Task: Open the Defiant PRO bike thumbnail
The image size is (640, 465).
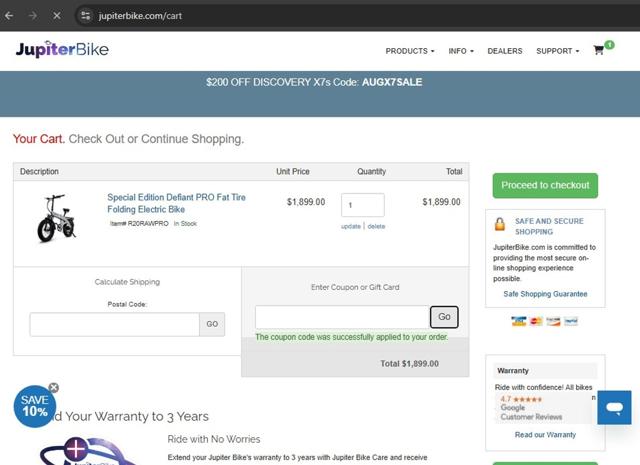Action: point(57,218)
